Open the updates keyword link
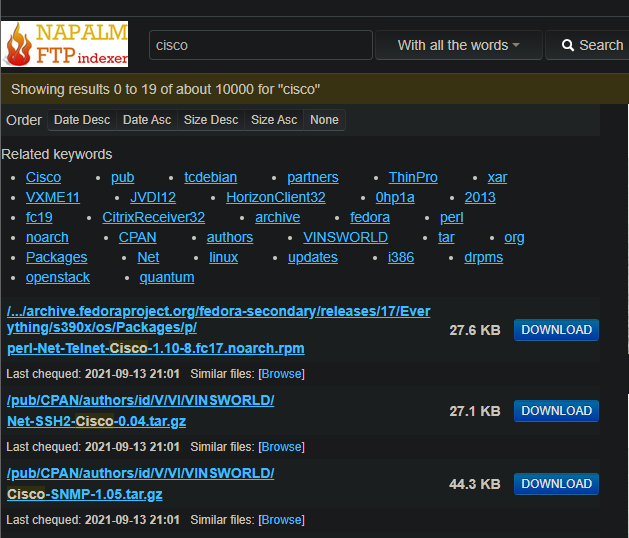The image size is (629, 538). click(x=312, y=258)
